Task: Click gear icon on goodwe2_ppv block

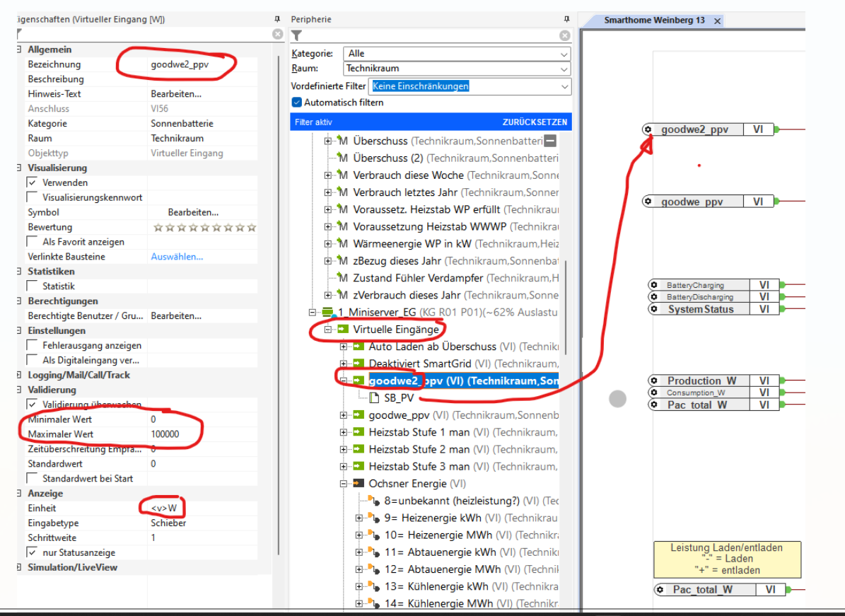Action: tap(648, 129)
